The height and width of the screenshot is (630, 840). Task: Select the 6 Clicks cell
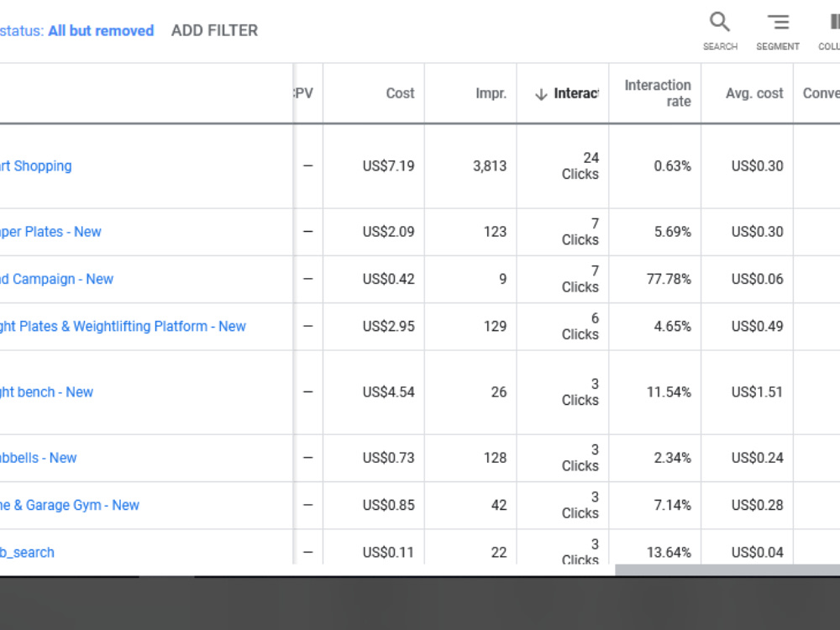pos(580,326)
